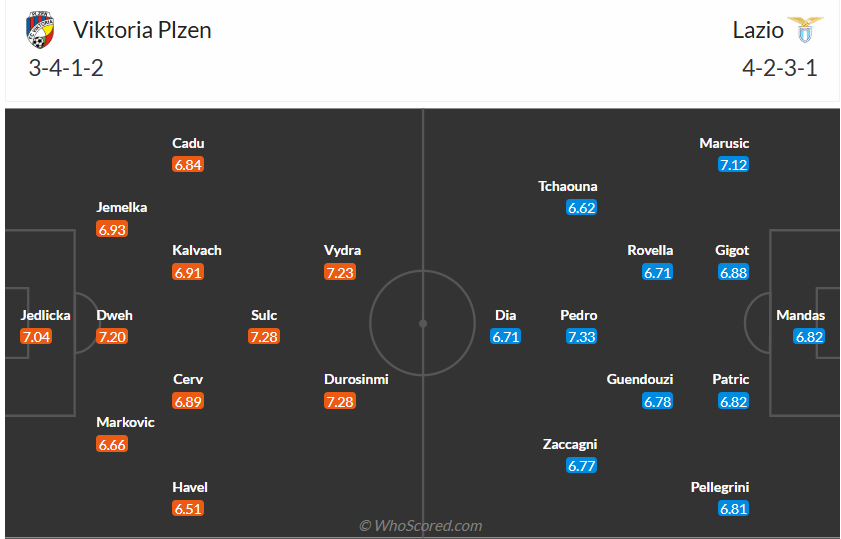Click Pedro's 7.33 rating badge
Image resolution: width=841 pixels, height=539 pixels.
[x=581, y=337]
